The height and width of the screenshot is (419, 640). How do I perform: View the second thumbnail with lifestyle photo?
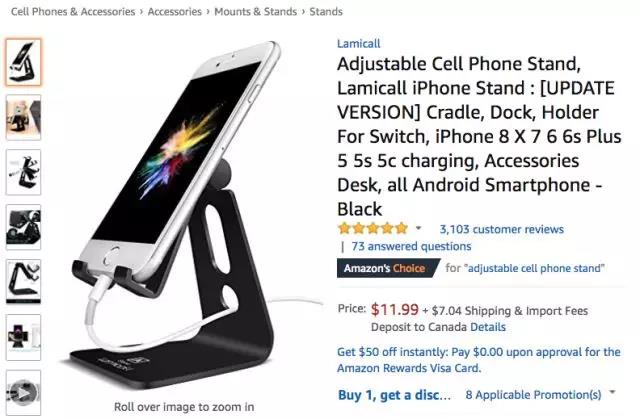[23, 117]
